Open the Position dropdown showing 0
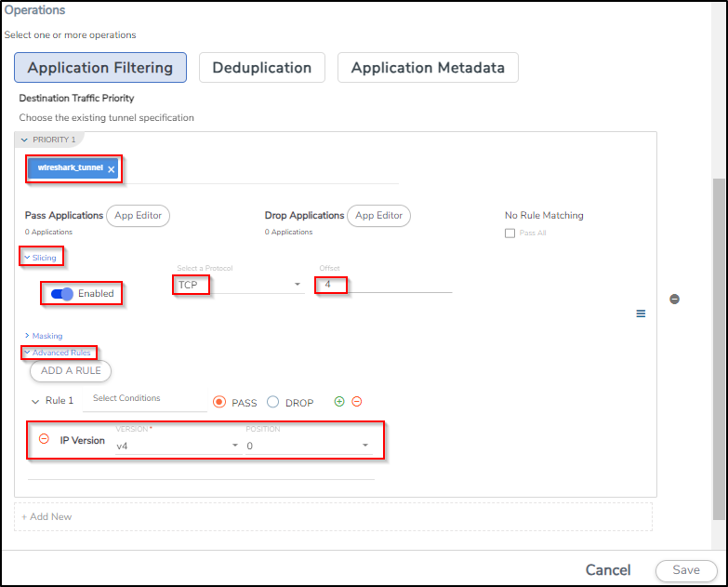 [x=310, y=446]
